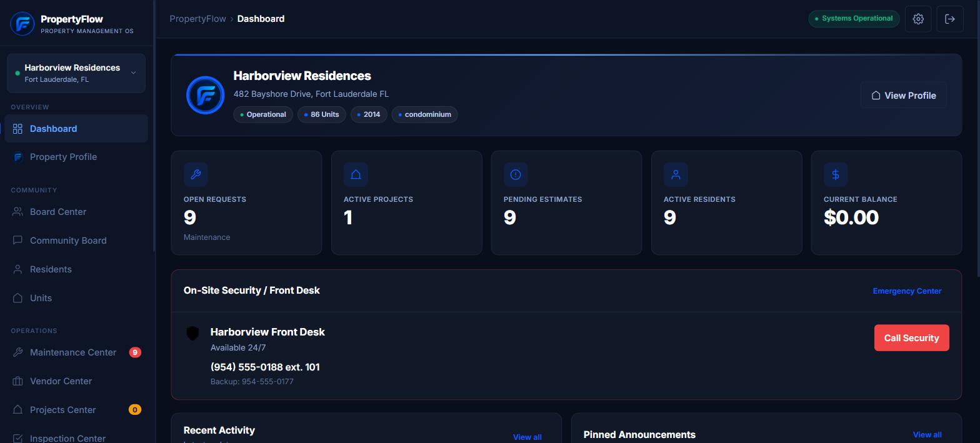Click the Units house icon in the sidebar
Image resolution: width=980 pixels, height=443 pixels.
pyautogui.click(x=17, y=298)
